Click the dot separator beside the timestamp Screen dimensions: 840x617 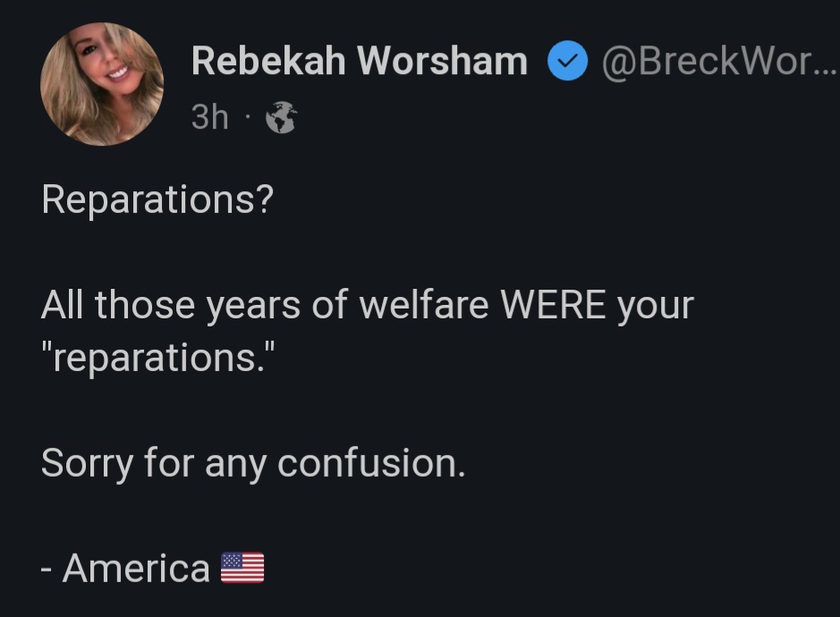247,118
